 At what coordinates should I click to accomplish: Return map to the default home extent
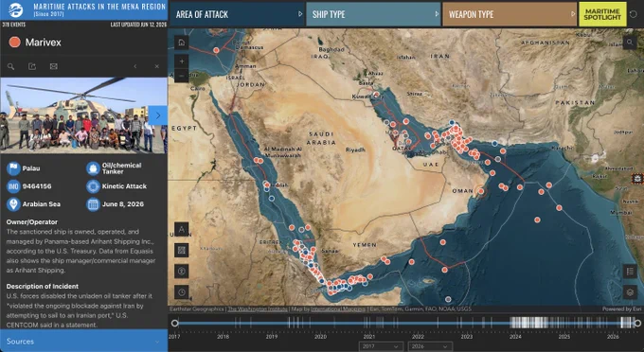point(182,43)
